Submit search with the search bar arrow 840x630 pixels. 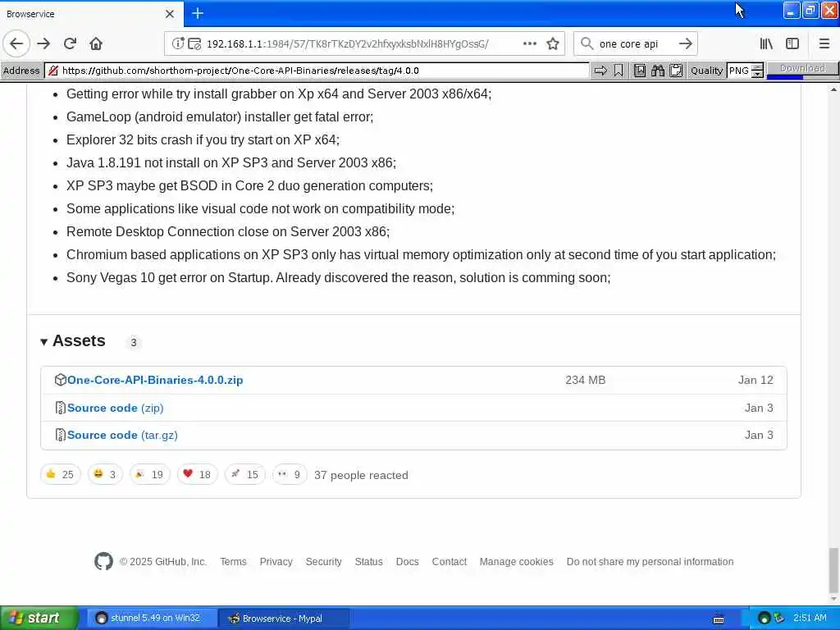[685, 43]
